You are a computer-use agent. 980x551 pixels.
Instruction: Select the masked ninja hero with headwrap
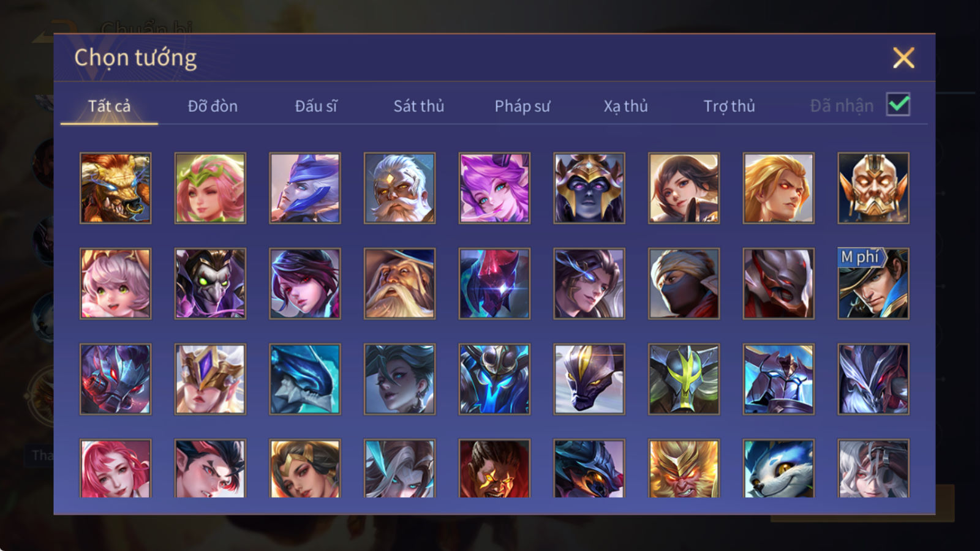click(684, 283)
